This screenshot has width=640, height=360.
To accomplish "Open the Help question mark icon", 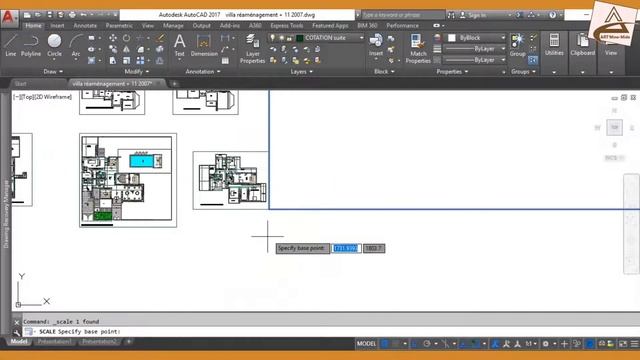I will [552, 15].
